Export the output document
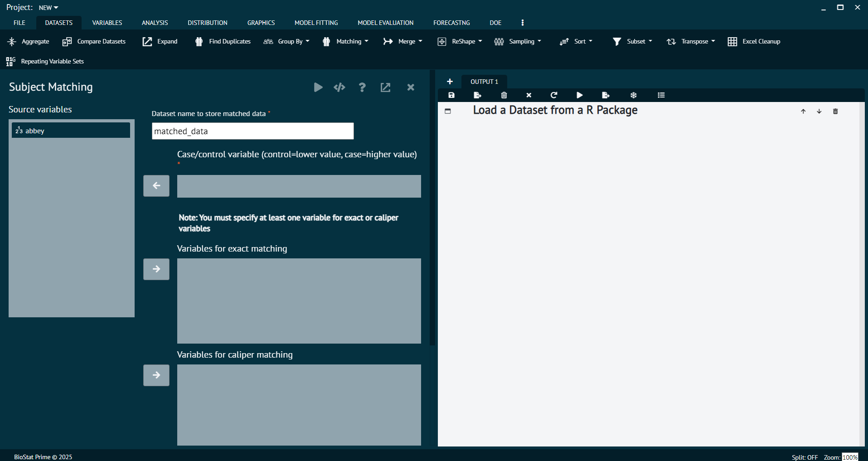The height and width of the screenshot is (461, 868). (477, 95)
